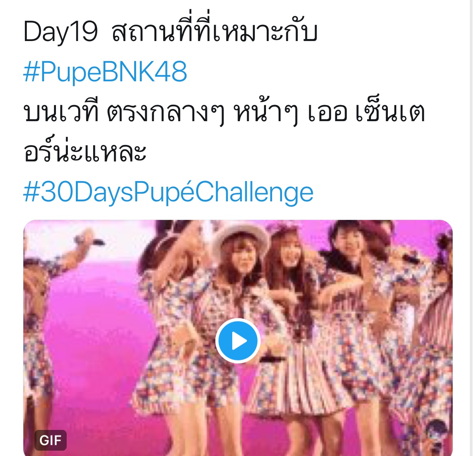The width and height of the screenshot is (476, 456).
Task: Open the #PupeBNK48 hashtag
Action: point(105,72)
